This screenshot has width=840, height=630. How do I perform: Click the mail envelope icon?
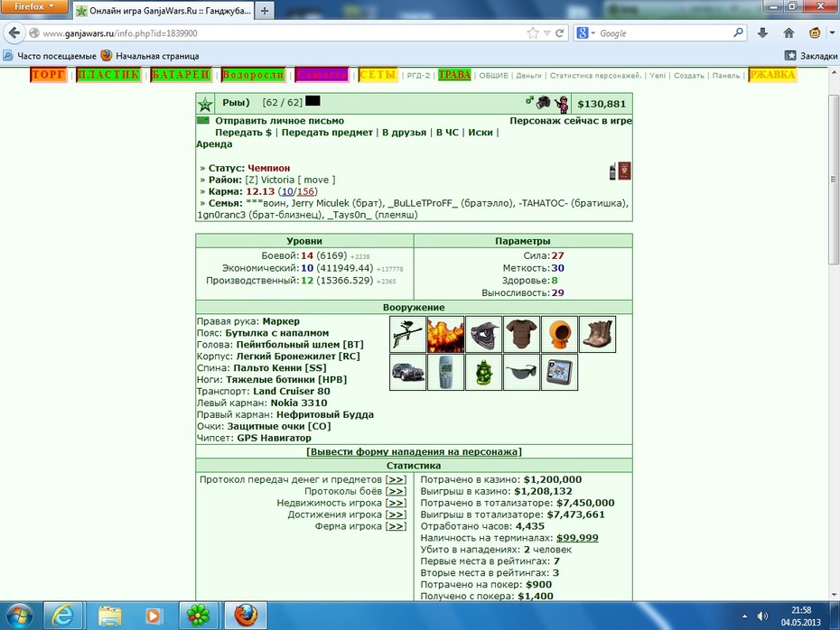(x=203, y=120)
